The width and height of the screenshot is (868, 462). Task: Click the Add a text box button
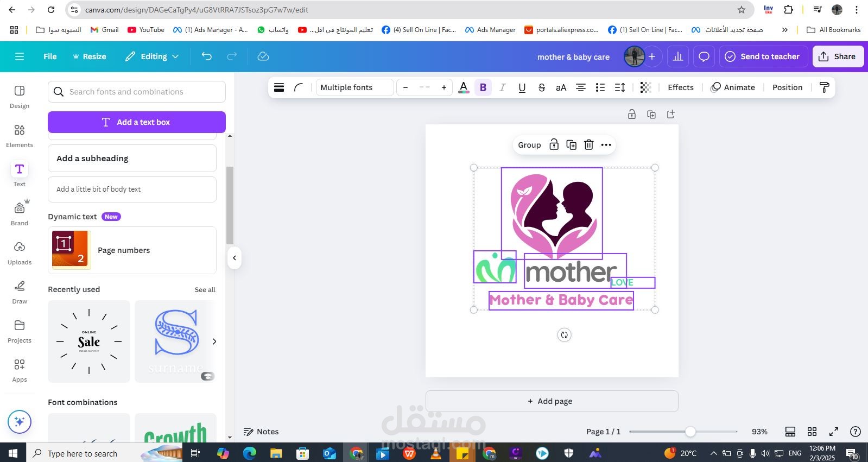[x=137, y=122]
